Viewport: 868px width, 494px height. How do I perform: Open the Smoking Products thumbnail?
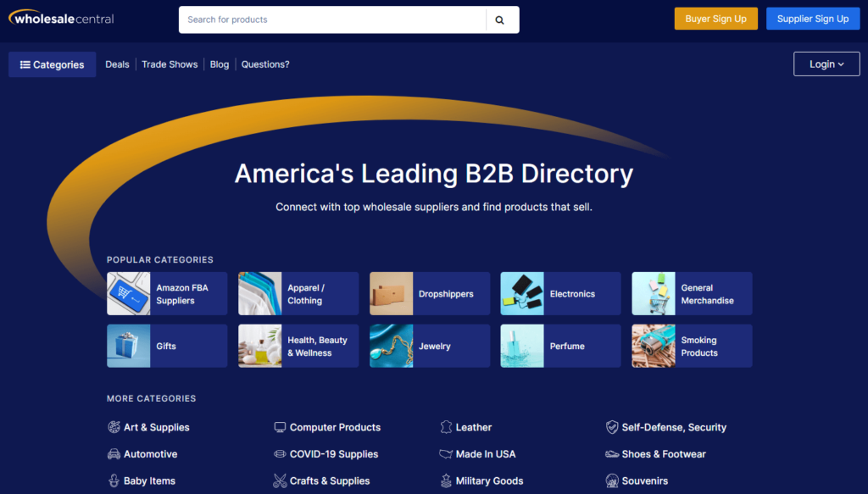654,346
